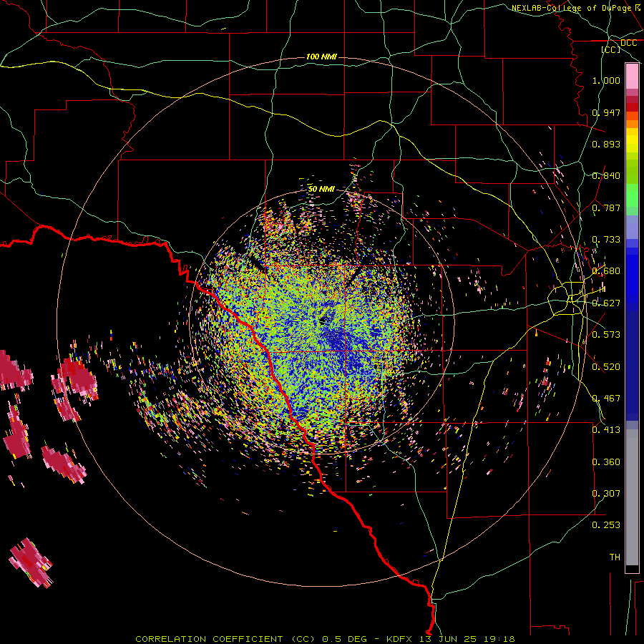The height and width of the screenshot is (644, 644).
Task: Click the TH threshold label
Action: (x=615, y=557)
